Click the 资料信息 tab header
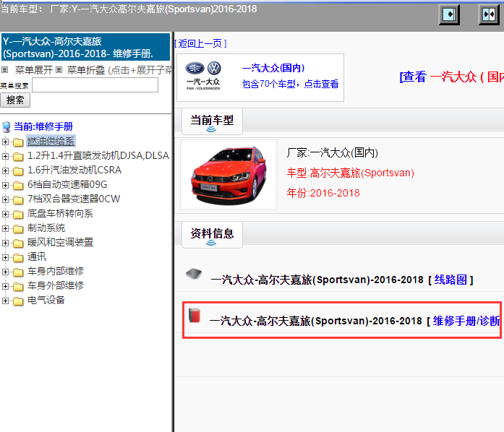 (x=212, y=234)
